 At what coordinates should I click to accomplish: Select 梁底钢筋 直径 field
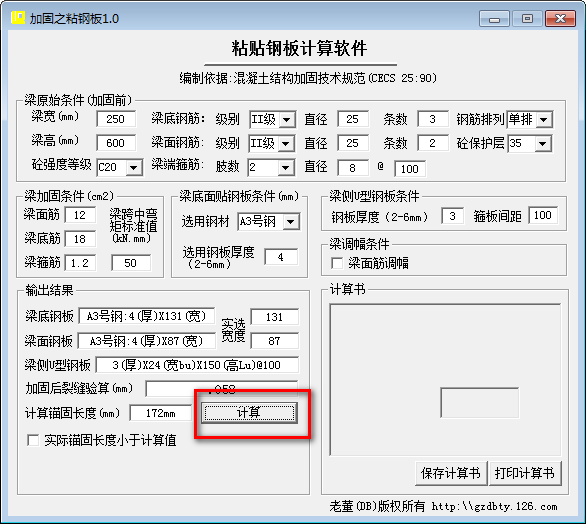click(353, 119)
